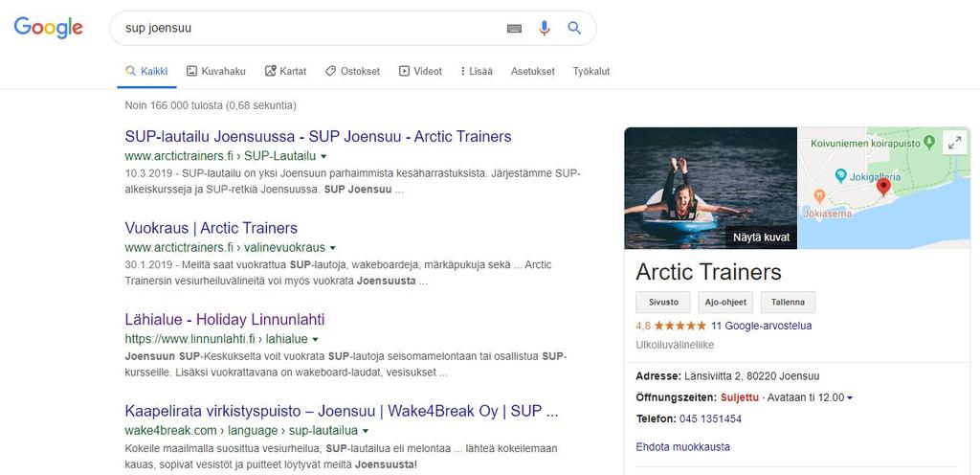Expand dropdown next to arctictrainers.fi SUP-Lautailu URL

(323, 156)
